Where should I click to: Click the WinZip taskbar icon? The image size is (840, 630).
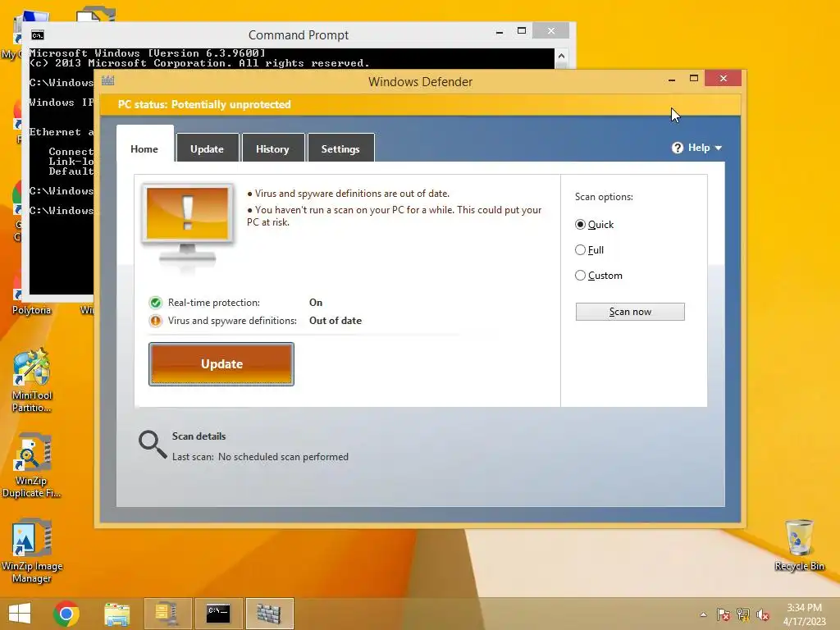coord(167,614)
